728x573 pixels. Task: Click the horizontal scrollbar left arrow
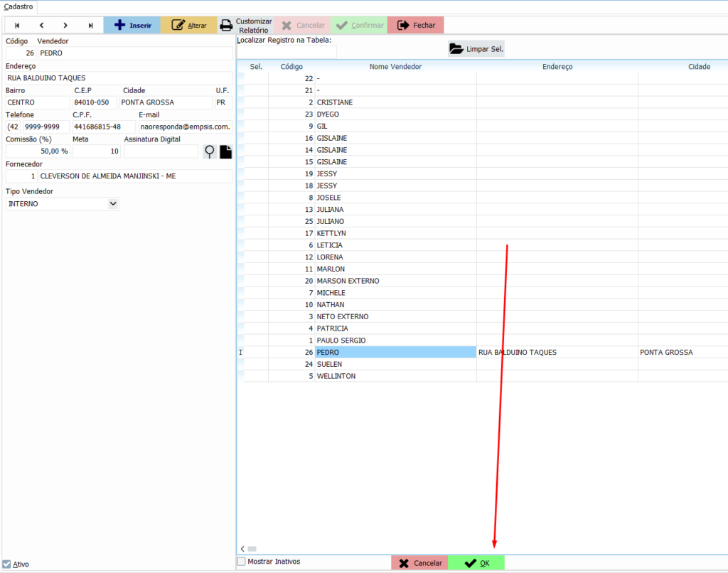(x=243, y=549)
